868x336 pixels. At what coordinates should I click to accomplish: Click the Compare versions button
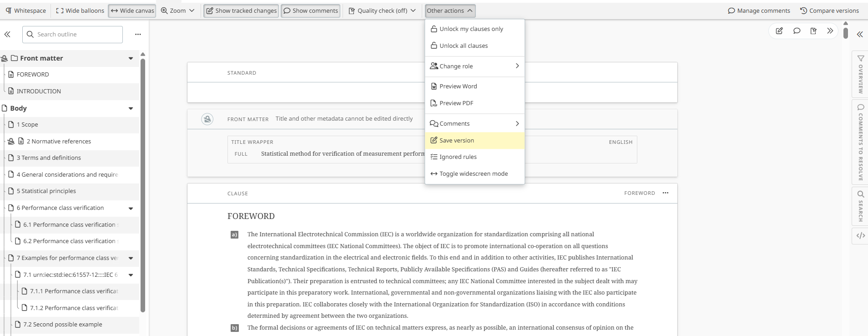[829, 11]
